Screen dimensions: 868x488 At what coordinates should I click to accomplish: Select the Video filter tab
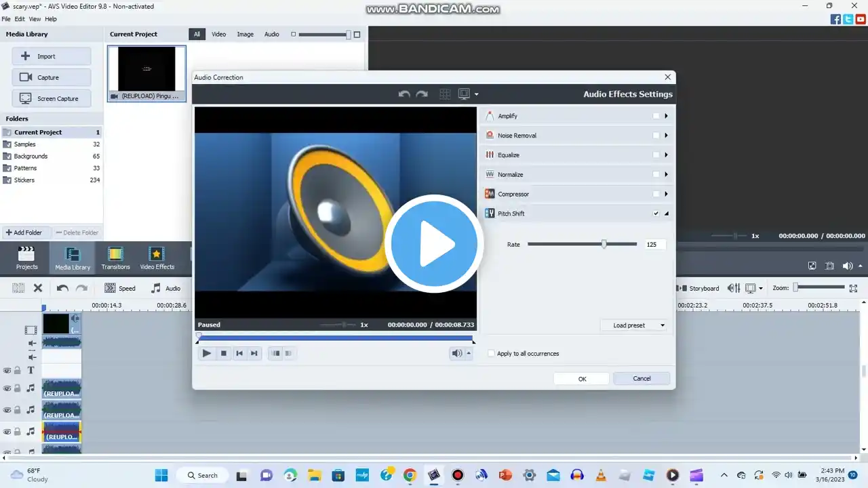click(218, 34)
